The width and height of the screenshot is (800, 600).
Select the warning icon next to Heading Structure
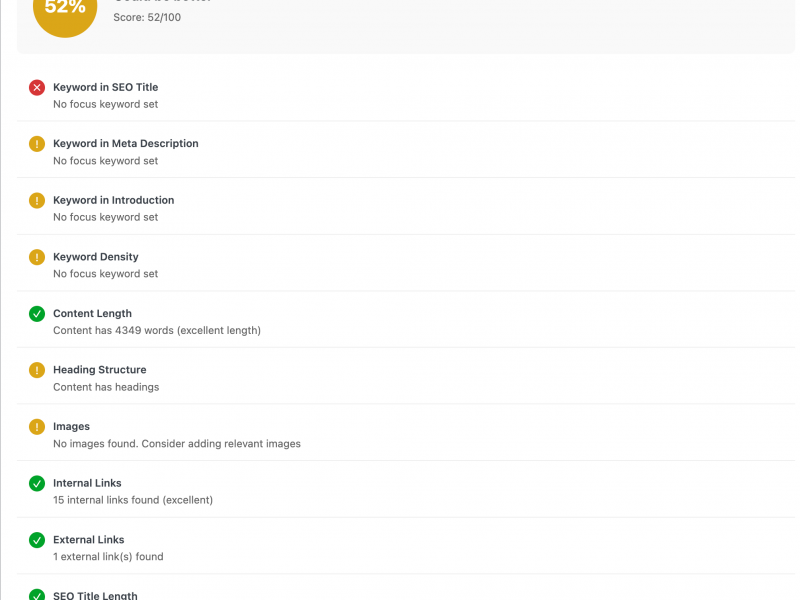point(37,370)
